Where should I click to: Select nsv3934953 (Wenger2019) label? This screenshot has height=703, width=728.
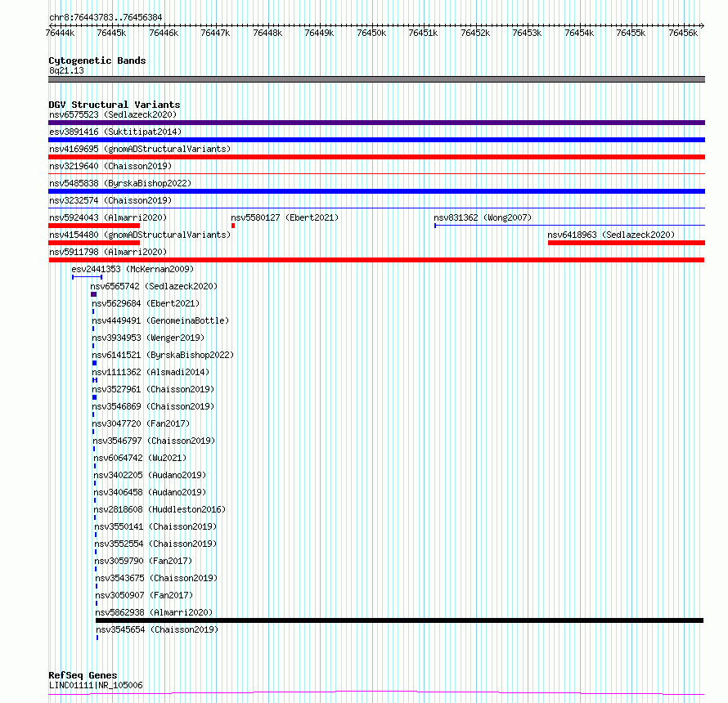click(x=147, y=338)
